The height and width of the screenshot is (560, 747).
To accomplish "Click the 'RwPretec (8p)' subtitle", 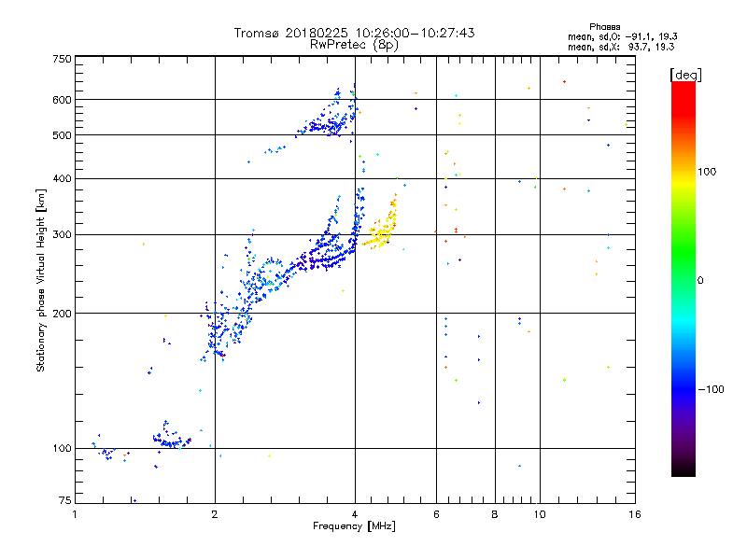I will coord(354,45).
